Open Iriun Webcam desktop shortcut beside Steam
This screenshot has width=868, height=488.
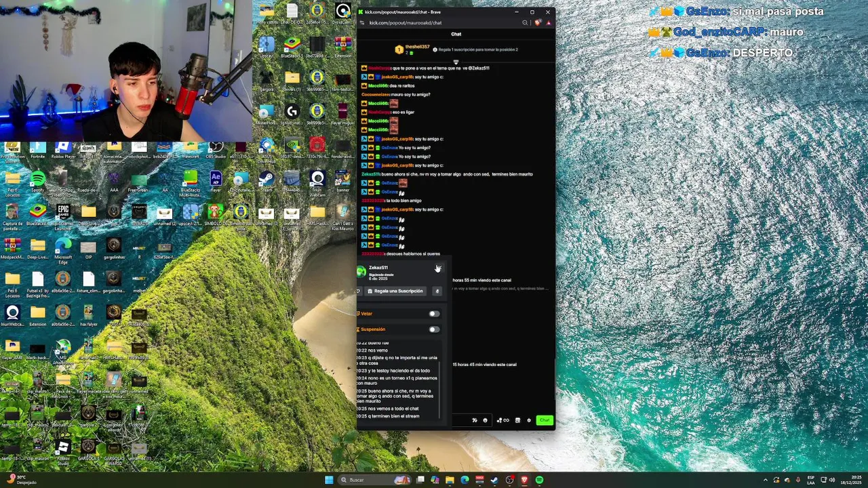(317, 182)
